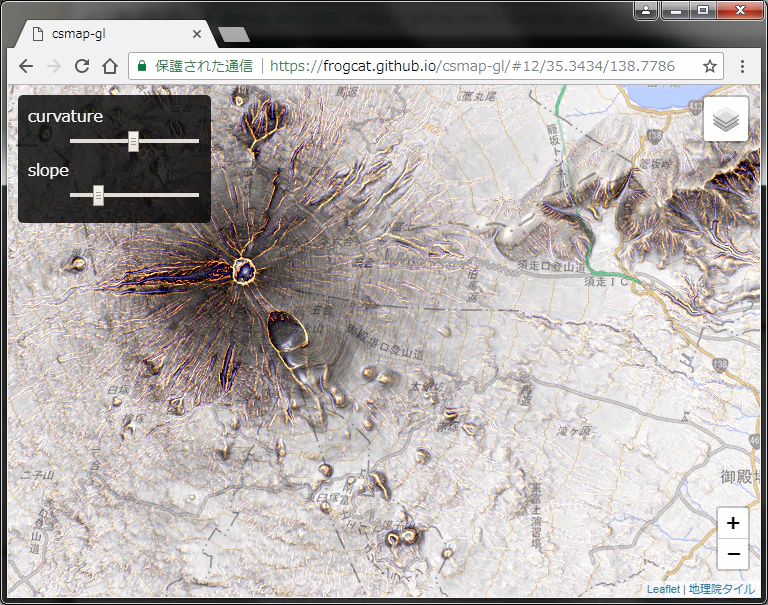
Task: Click the URL address field
Action: tap(425, 66)
